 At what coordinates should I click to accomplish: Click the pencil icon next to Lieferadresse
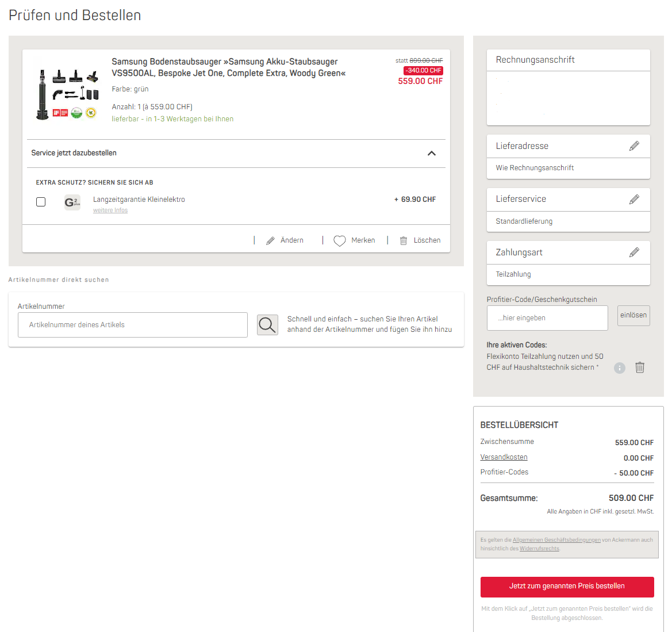634,146
